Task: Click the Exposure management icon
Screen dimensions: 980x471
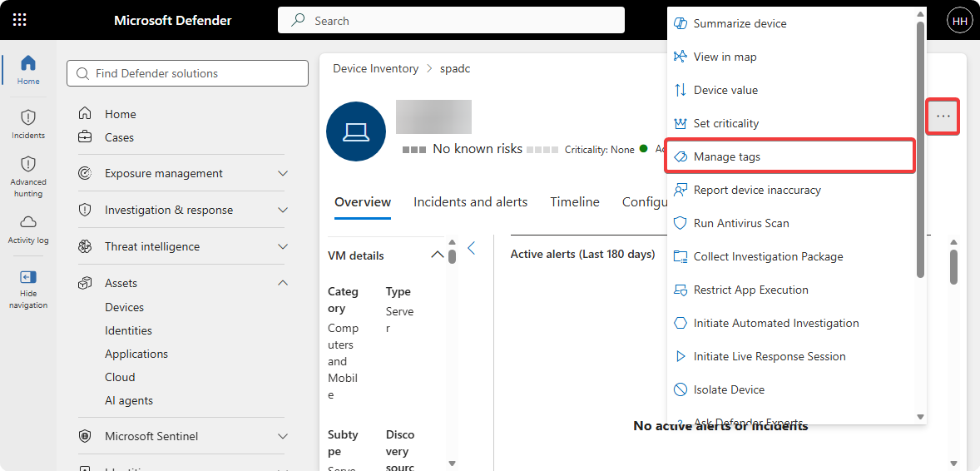Action: point(85,173)
